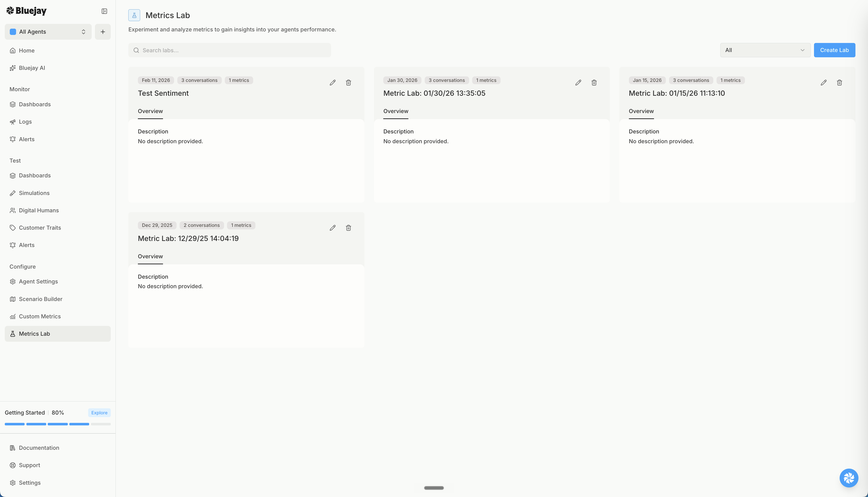868x497 pixels.
Task: Open Custom Metrics page
Action: [x=58, y=316]
